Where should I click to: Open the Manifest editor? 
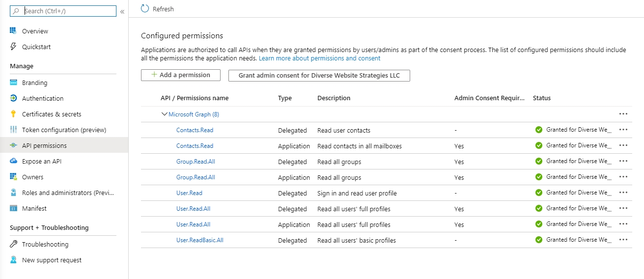34,208
